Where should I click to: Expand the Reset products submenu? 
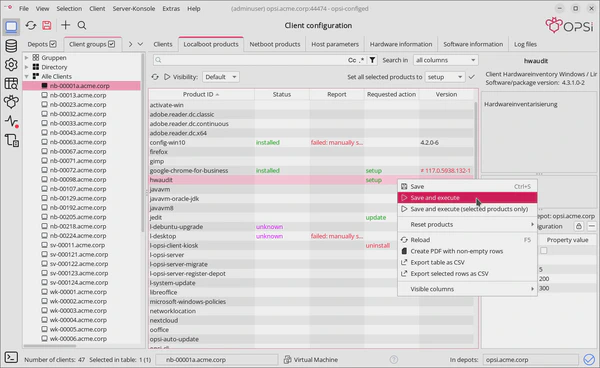[467, 225]
